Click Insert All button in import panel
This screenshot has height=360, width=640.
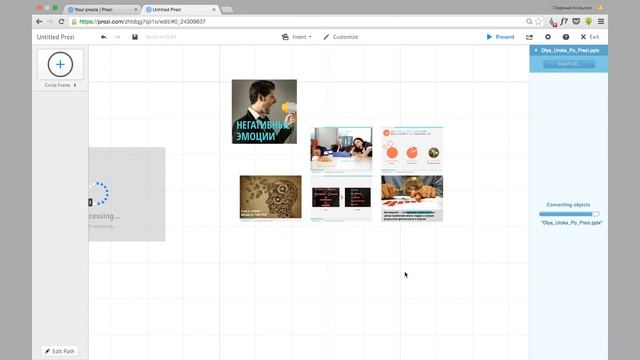[x=569, y=64]
